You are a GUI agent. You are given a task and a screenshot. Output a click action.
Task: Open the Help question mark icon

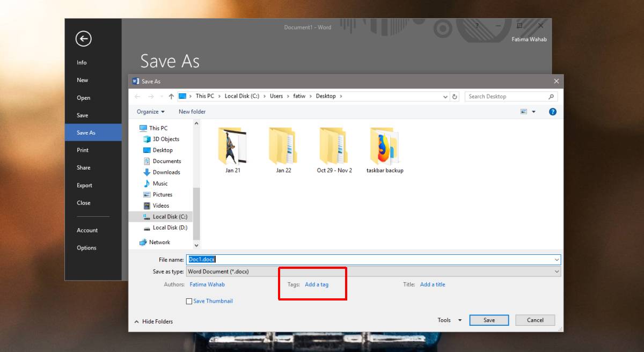[x=553, y=112]
